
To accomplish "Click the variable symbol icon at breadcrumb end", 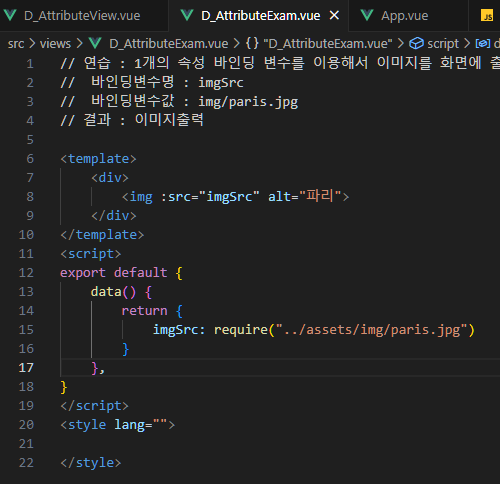I will [x=483, y=43].
